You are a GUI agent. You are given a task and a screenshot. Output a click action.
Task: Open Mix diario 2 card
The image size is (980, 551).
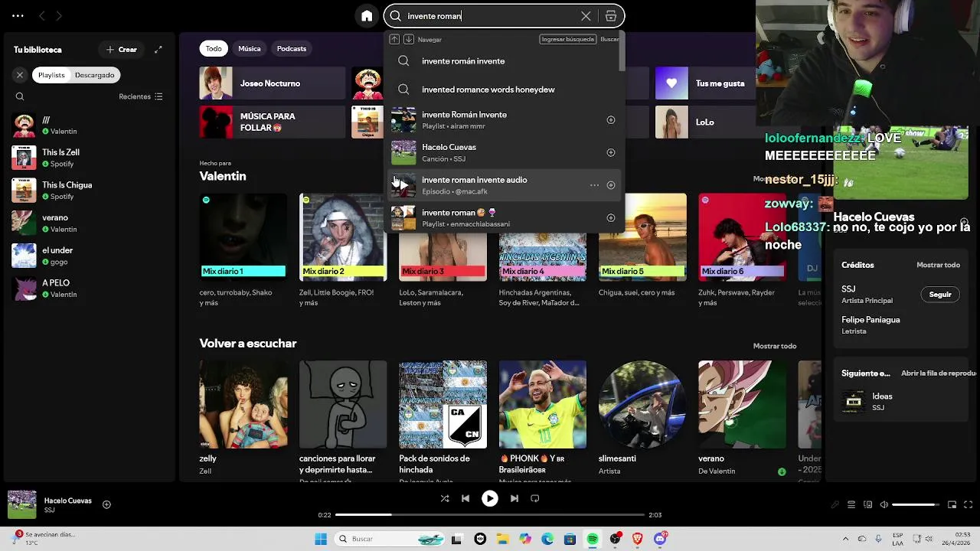(343, 249)
